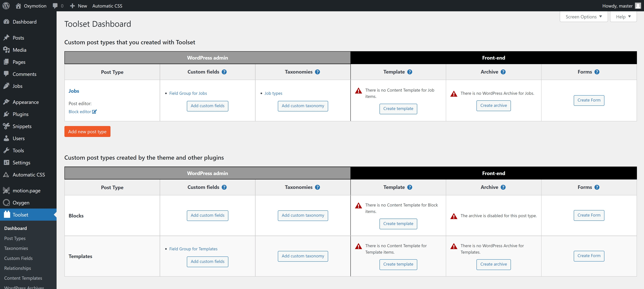
Task: Click help icon beside Archive in first table
Action: tap(503, 72)
